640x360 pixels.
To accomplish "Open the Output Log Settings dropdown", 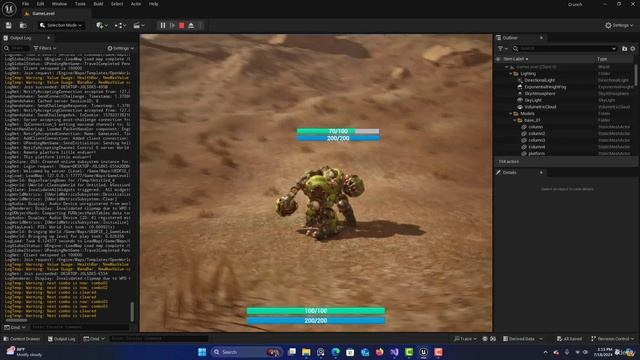I will [x=120, y=48].
